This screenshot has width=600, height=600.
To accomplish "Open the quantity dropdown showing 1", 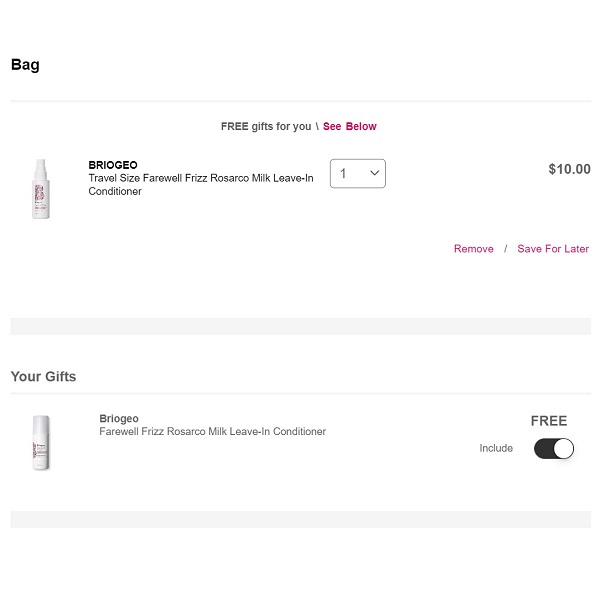I will pos(357,173).
